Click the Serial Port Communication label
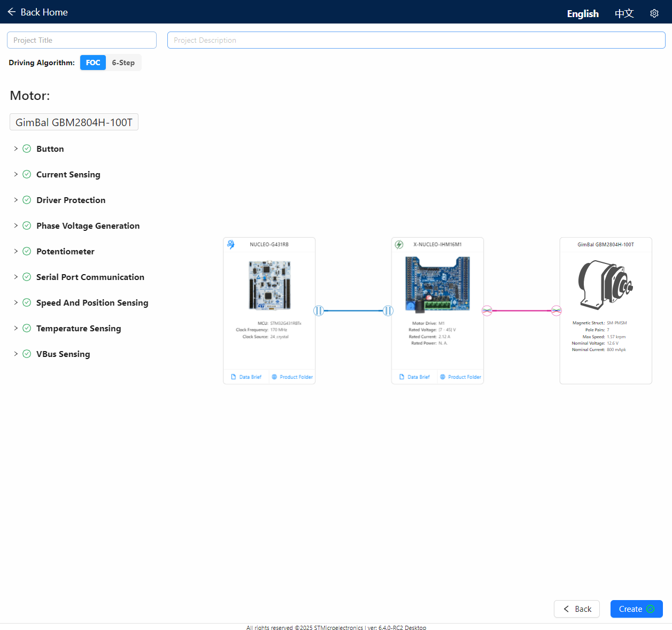672x630 pixels. 90,277
